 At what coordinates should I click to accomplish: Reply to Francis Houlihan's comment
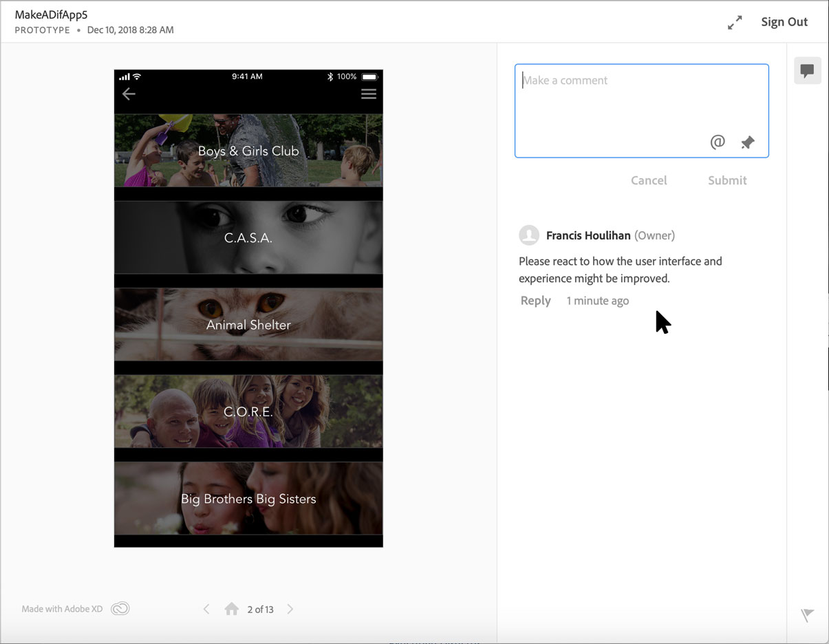(x=535, y=301)
